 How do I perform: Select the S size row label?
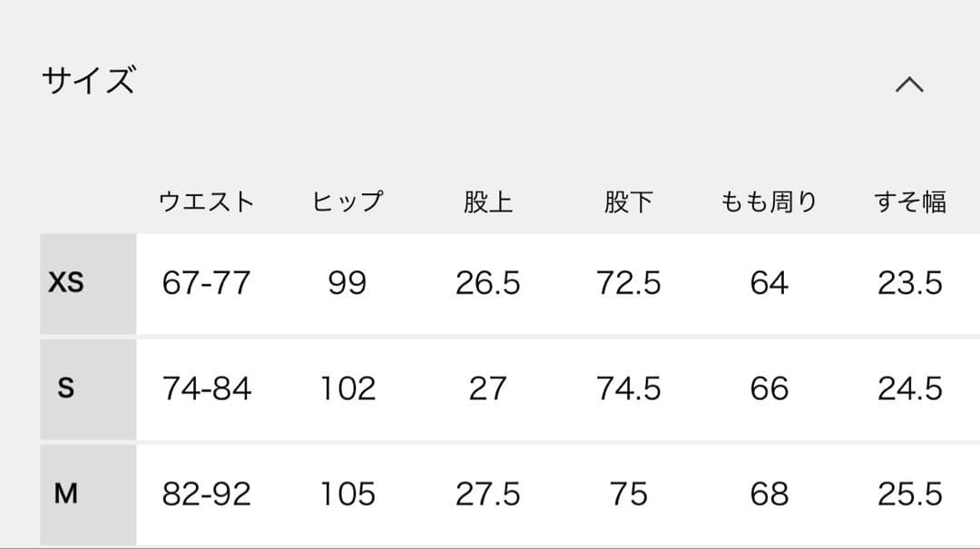click(x=65, y=388)
